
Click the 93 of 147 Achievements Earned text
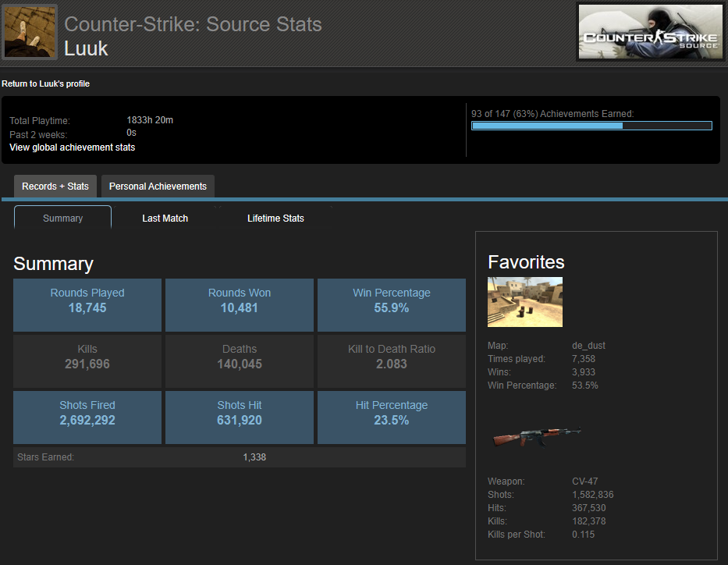(552, 114)
